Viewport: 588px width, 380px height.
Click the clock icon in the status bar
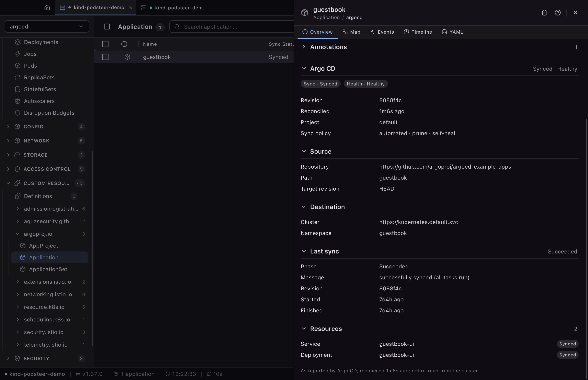pos(168,374)
